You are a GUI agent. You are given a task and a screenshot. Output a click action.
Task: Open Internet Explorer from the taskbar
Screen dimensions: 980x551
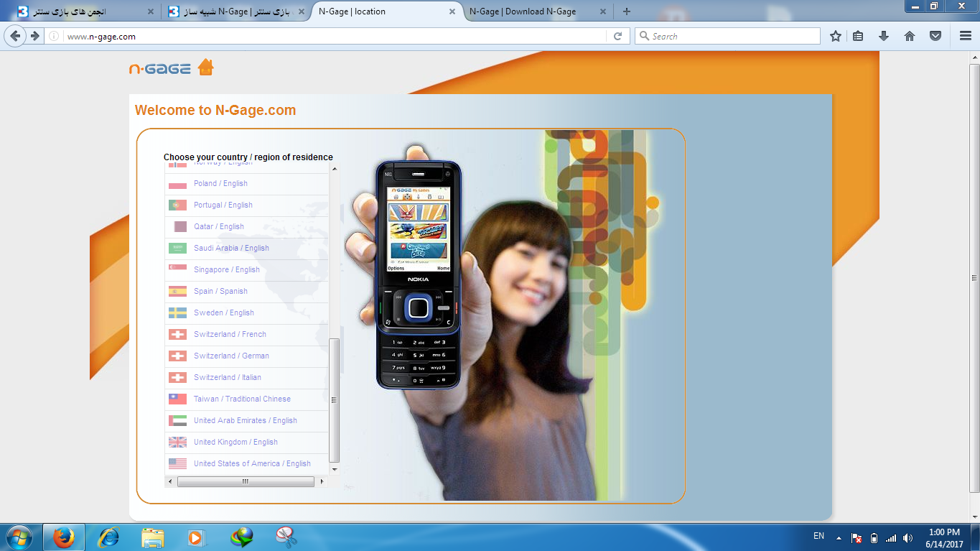pos(108,537)
